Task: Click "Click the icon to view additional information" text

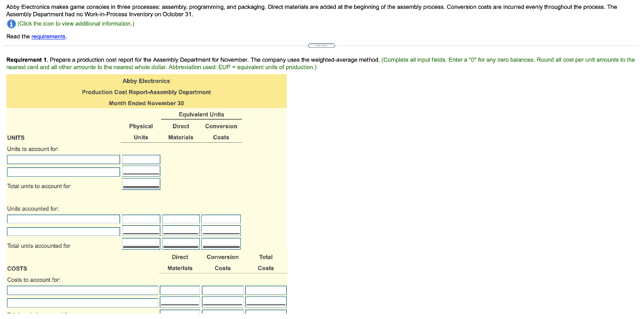Action: coord(75,24)
